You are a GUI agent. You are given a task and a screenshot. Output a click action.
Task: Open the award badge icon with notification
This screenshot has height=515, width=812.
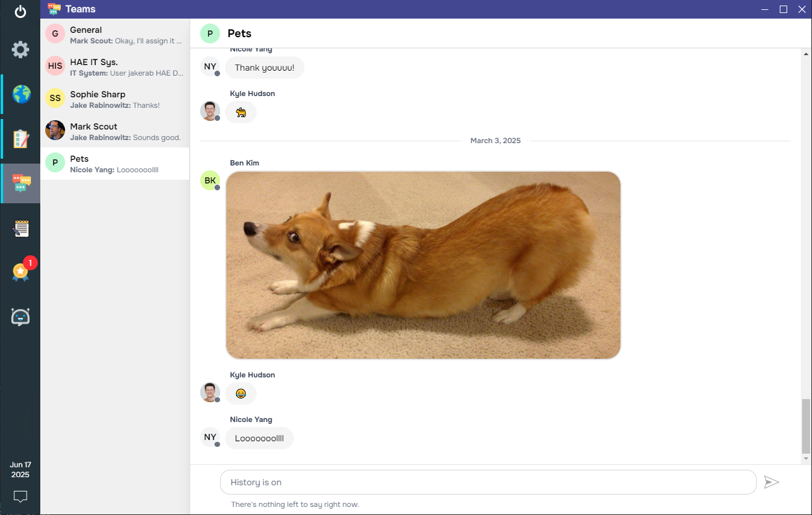(21, 271)
